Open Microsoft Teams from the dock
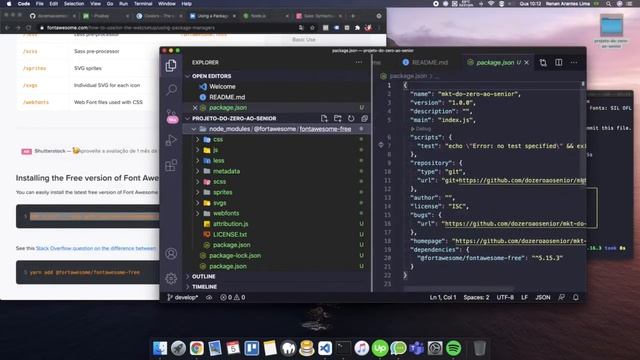Image resolution: width=640 pixels, height=360 pixels. (417, 348)
